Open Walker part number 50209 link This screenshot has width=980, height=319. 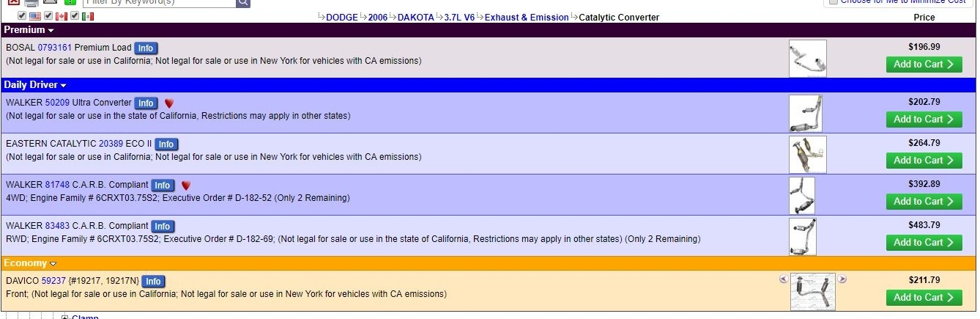57,103
